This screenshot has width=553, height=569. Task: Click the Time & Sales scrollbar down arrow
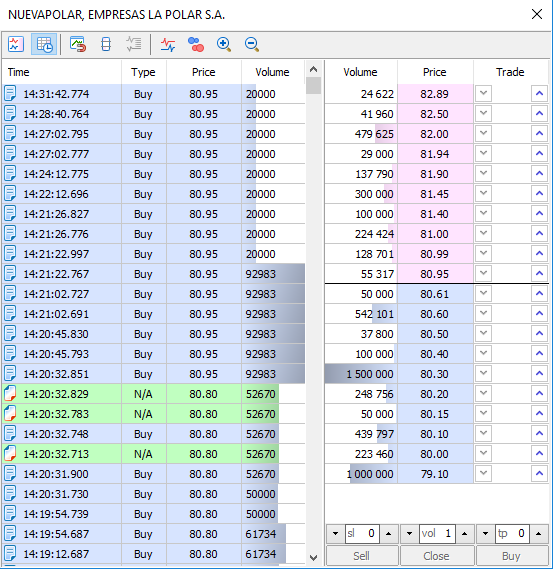point(314,557)
